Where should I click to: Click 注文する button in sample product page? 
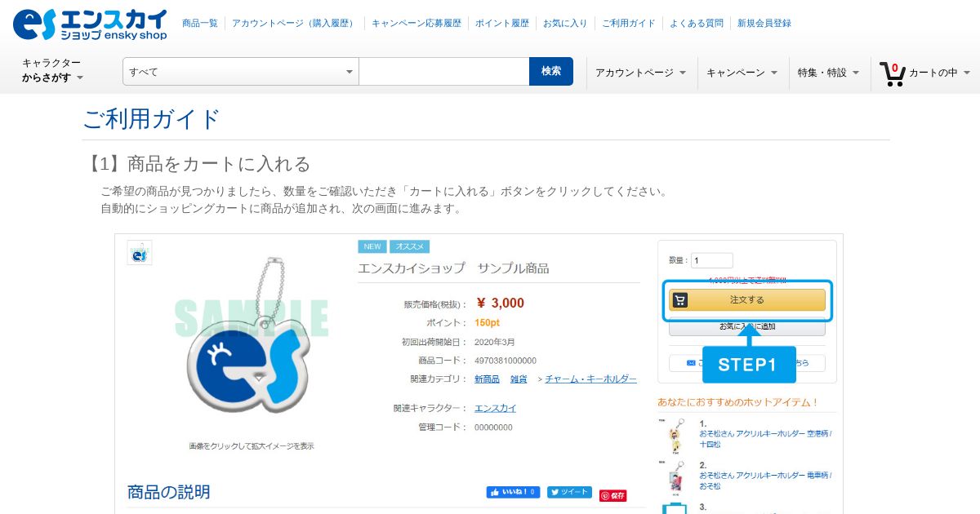pyautogui.click(x=747, y=300)
